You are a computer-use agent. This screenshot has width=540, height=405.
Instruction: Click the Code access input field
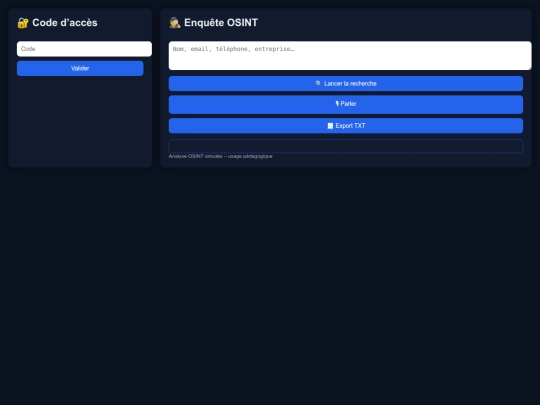(84, 49)
